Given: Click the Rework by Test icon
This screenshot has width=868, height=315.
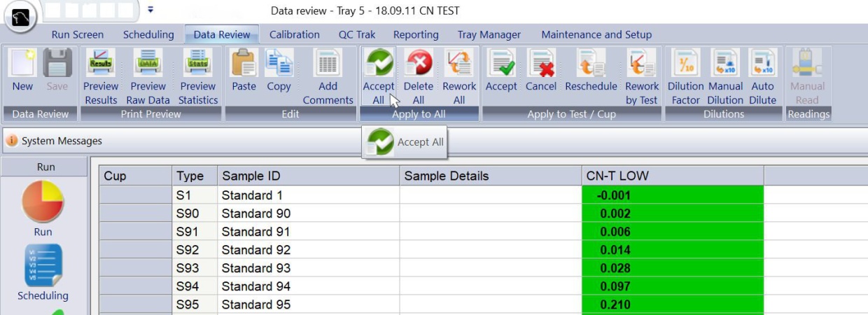Looking at the screenshot, I should pos(641,64).
